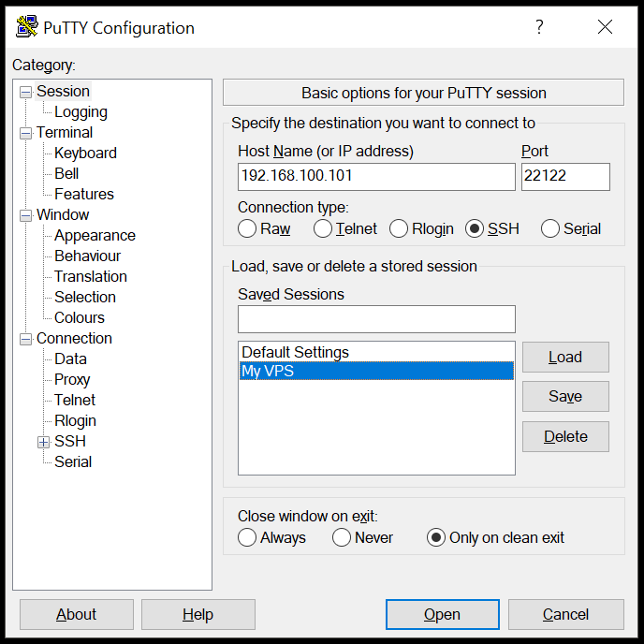Click the Delete button
The image size is (644, 644).
(565, 436)
